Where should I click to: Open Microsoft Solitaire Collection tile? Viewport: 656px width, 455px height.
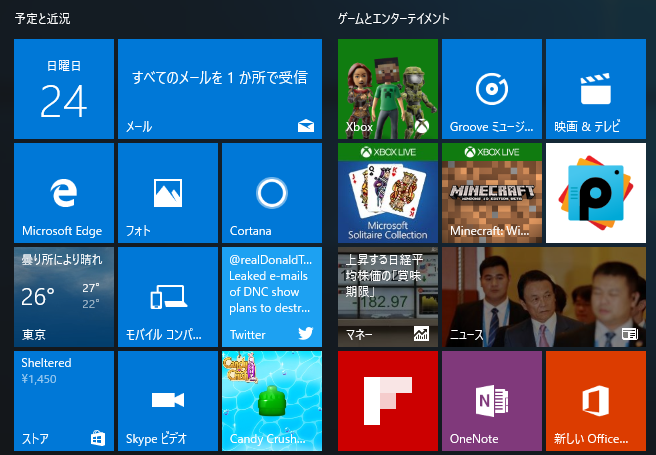tap(388, 193)
